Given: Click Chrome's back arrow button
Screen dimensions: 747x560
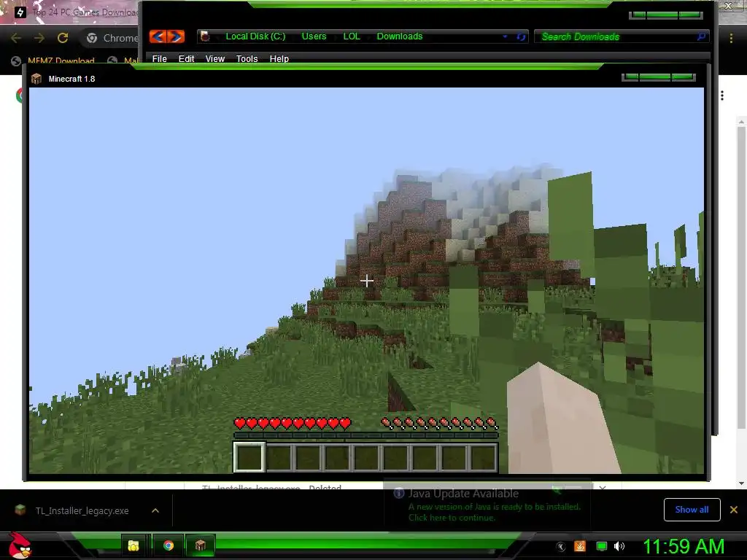Looking at the screenshot, I should (16, 38).
